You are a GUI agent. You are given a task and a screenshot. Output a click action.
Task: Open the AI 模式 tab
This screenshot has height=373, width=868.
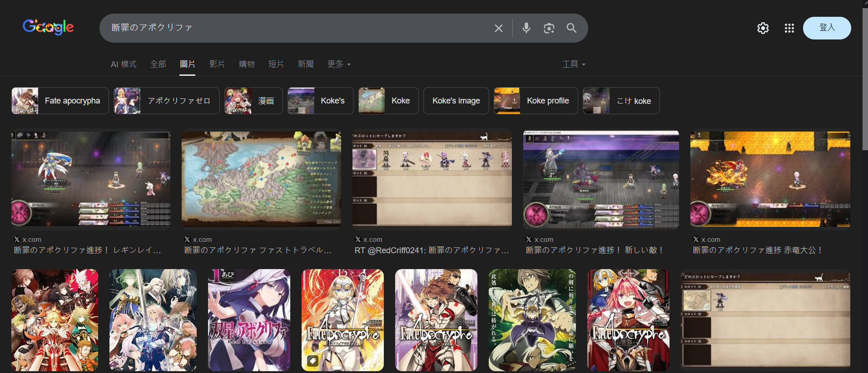point(124,64)
